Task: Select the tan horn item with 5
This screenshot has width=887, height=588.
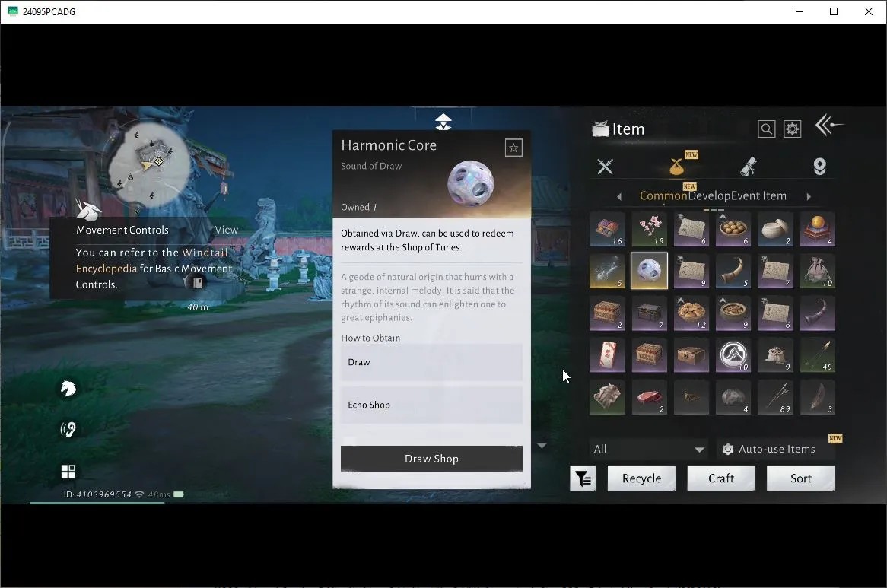Action: (x=733, y=271)
